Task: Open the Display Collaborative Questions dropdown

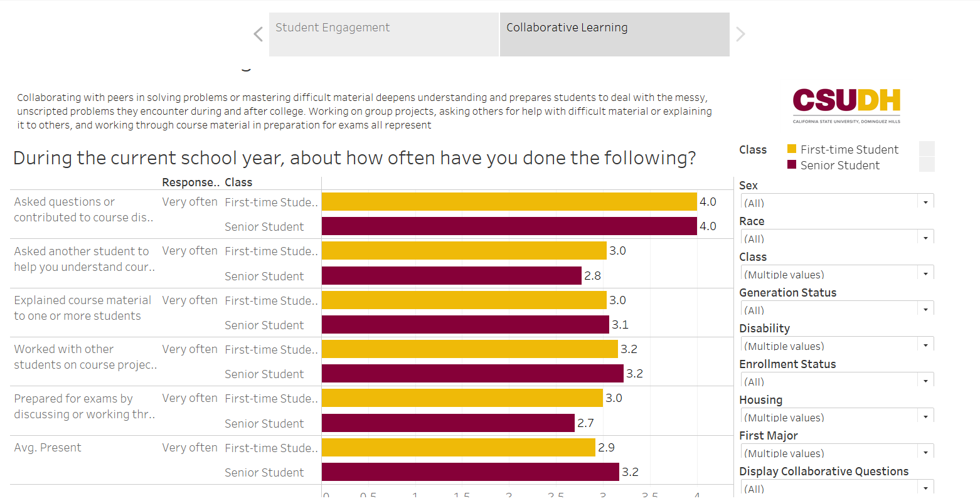Action: point(925,488)
